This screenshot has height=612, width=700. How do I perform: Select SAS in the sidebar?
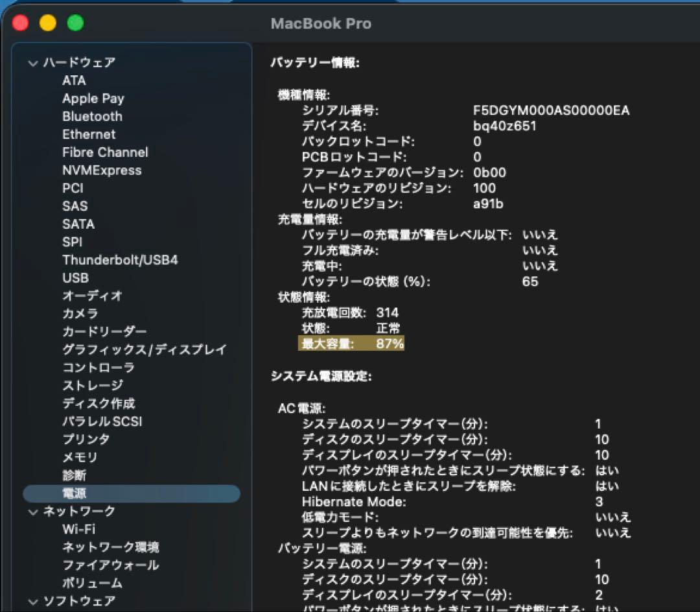[75, 206]
